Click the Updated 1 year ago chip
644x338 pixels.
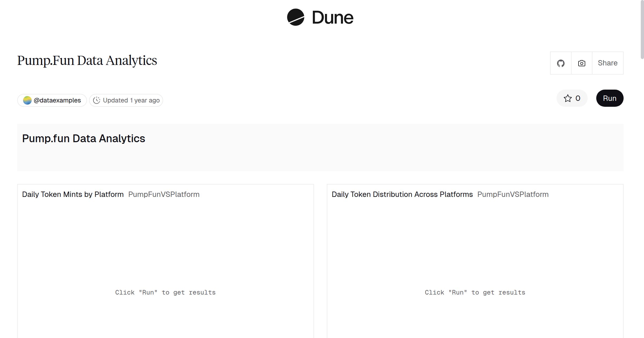[126, 100]
